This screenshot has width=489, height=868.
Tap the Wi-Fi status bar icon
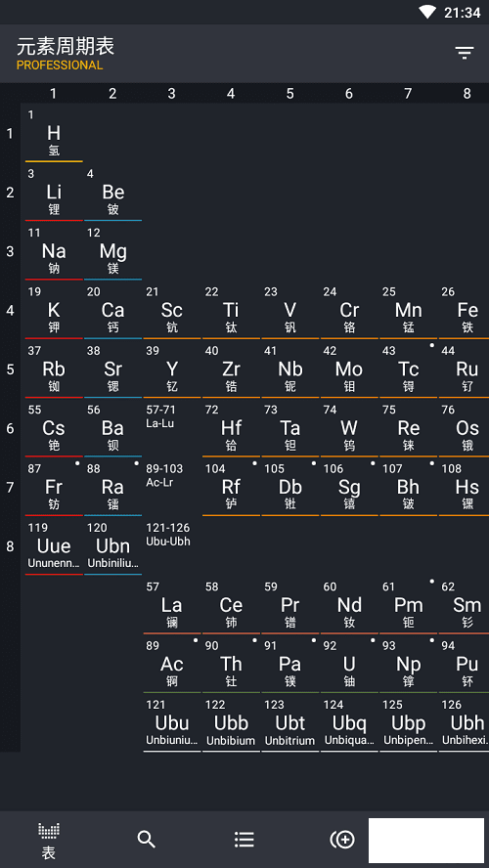[427, 12]
